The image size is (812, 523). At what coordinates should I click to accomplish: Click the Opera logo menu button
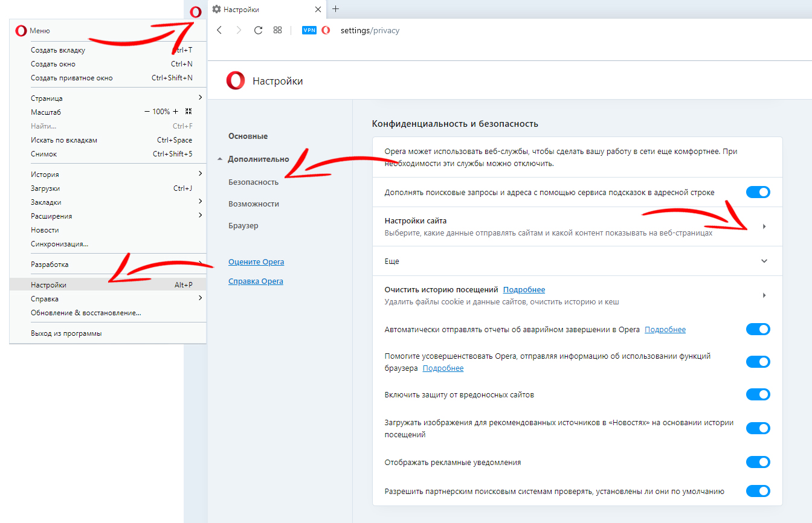[195, 11]
